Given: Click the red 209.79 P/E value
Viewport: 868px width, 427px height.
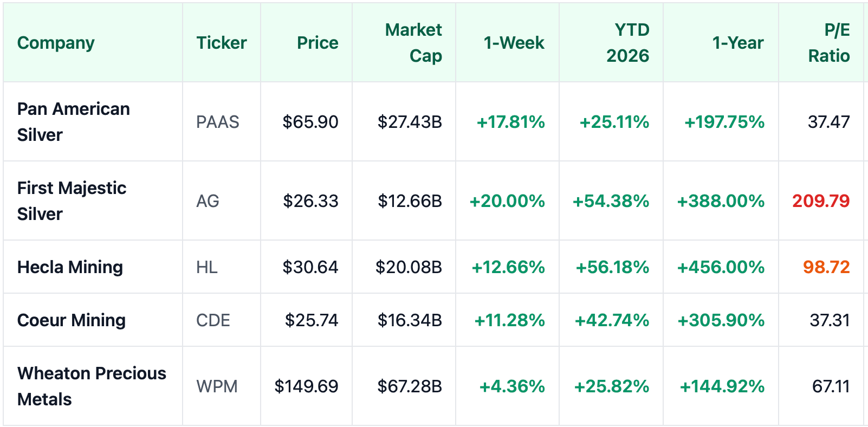Looking at the screenshot, I should (820, 201).
